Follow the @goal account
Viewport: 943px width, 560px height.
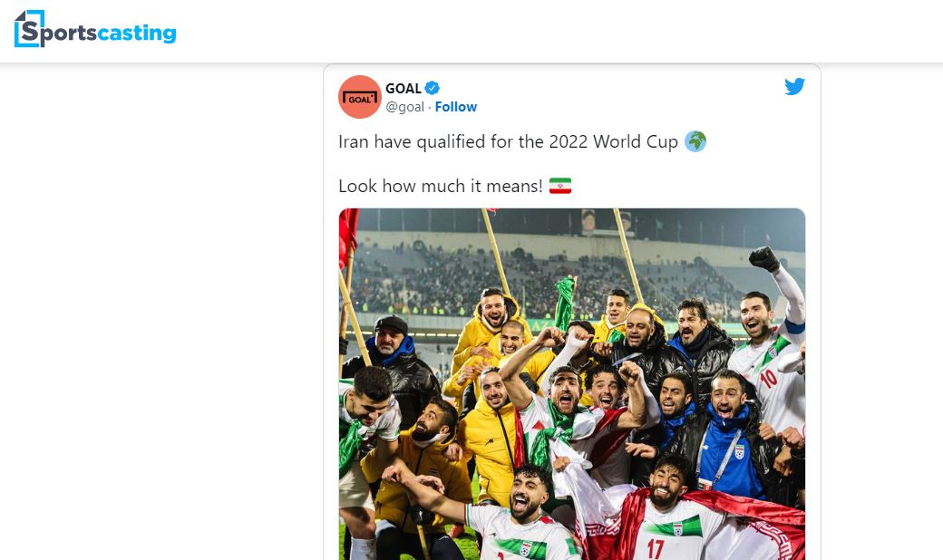click(x=456, y=107)
